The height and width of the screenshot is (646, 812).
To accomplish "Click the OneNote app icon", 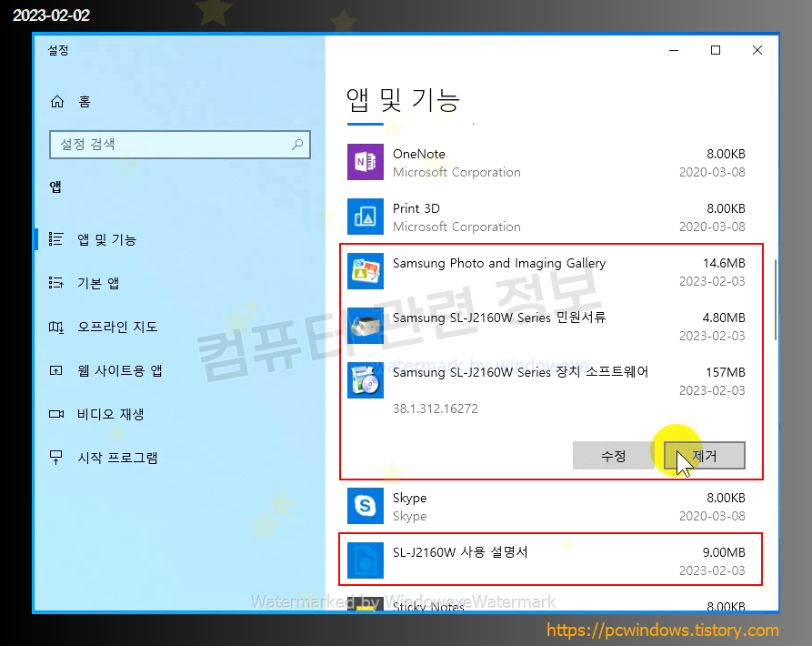I will tap(366, 162).
